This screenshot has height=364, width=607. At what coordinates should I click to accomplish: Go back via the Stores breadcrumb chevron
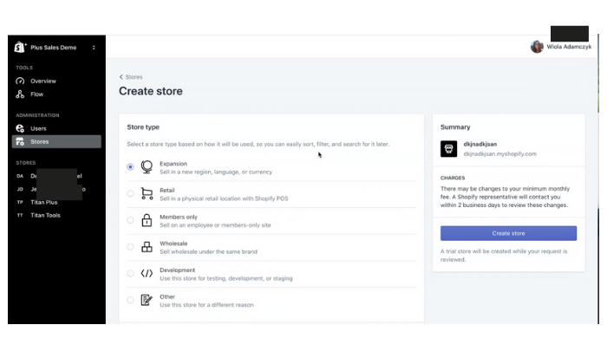coord(121,77)
